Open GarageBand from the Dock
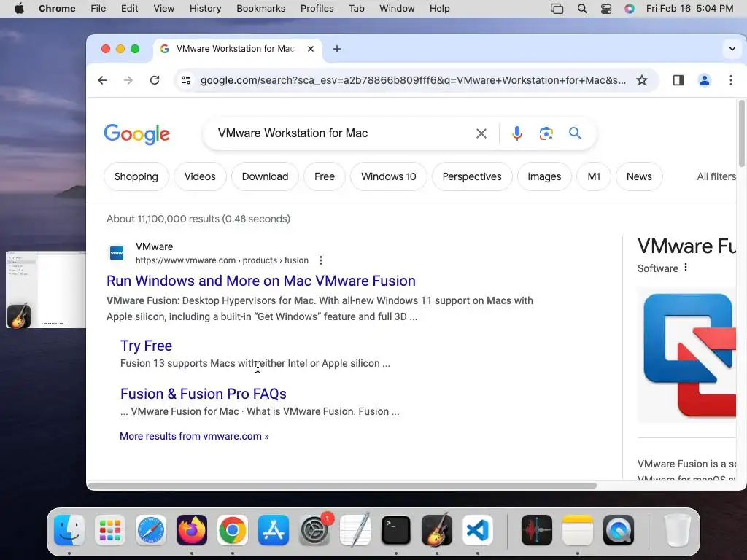Screen dimensions: 747x560 pyautogui.click(x=437, y=530)
